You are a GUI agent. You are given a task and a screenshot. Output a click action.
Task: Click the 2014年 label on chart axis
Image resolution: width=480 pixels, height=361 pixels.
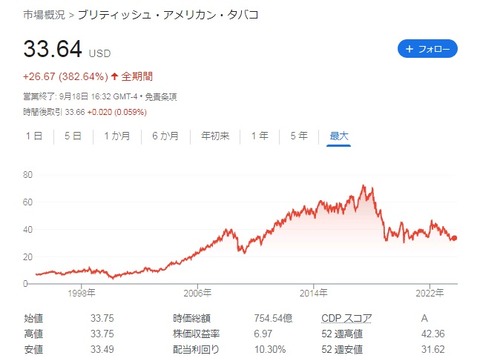point(313,293)
